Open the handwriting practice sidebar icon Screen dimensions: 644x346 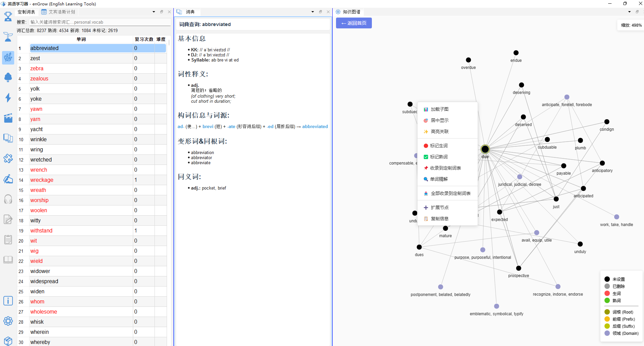point(8,179)
